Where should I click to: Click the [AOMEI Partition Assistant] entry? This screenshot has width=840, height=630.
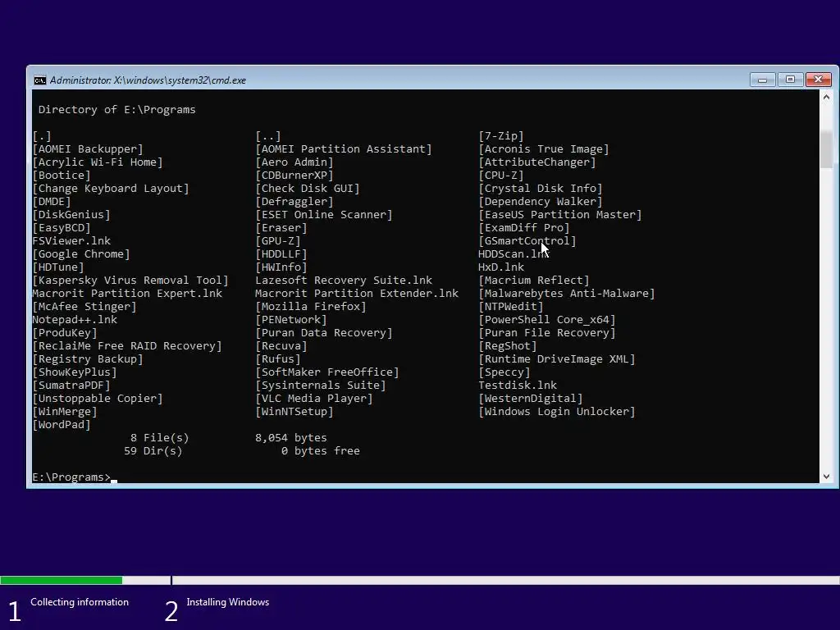[344, 149]
